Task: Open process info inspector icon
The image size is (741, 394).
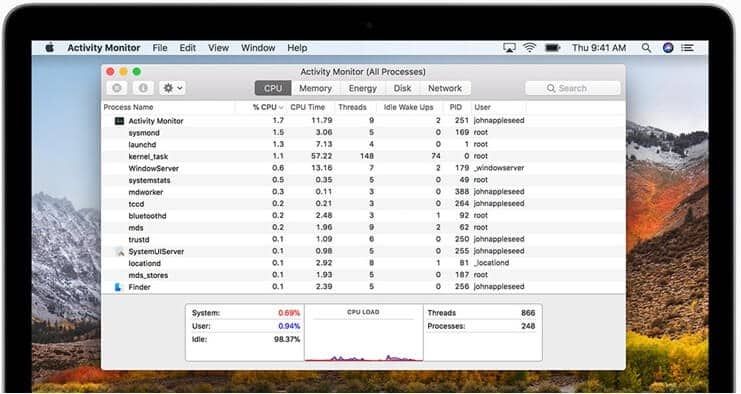Action: (143, 88)
